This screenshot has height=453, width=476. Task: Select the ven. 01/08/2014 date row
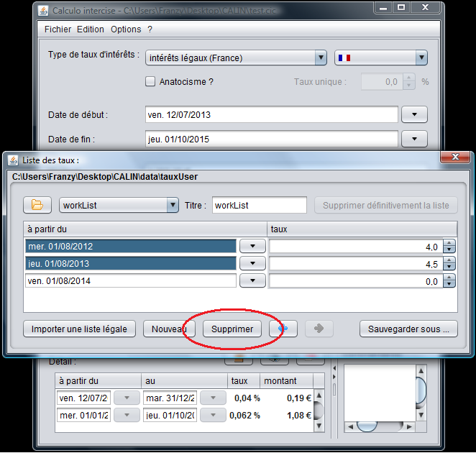point(131,280)
